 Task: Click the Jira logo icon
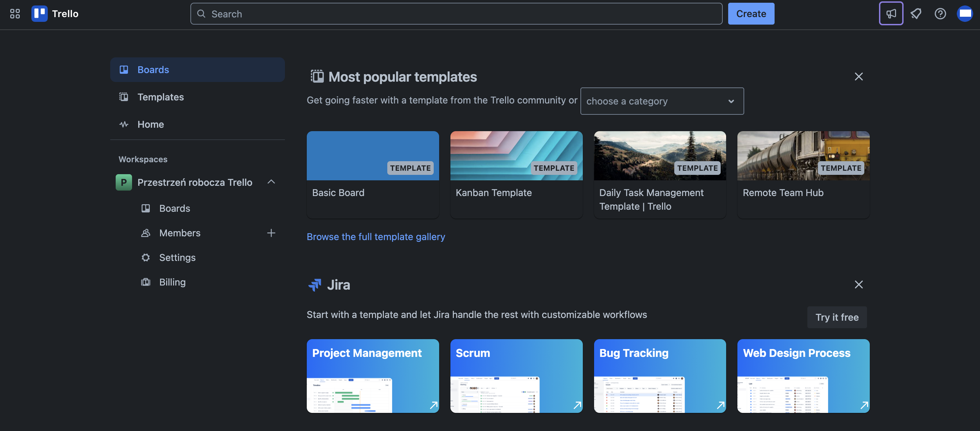(315, 285)
